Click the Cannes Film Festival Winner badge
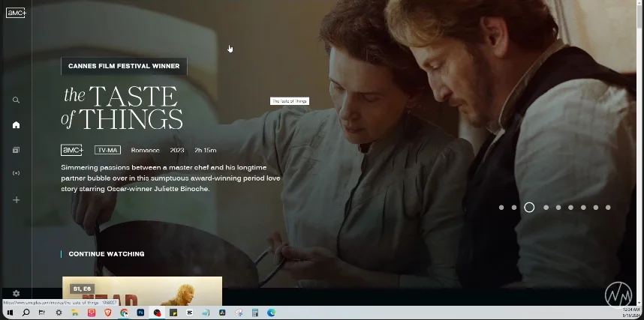Image resolution: width=644 pixels, height=320 pixels. (x=124, y=66)
